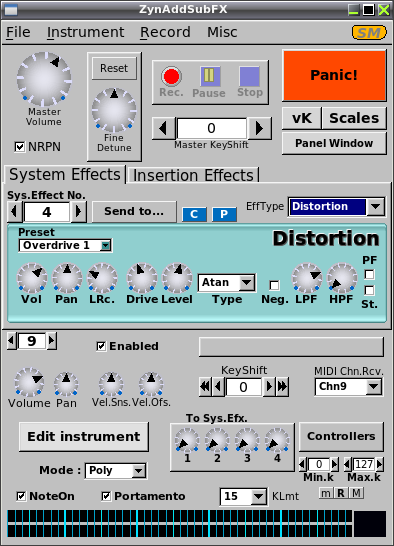Select previous part with left arrow beside 9
This screenshot has height=546, width=394.
pyautogui.click(x=11, y=341)
